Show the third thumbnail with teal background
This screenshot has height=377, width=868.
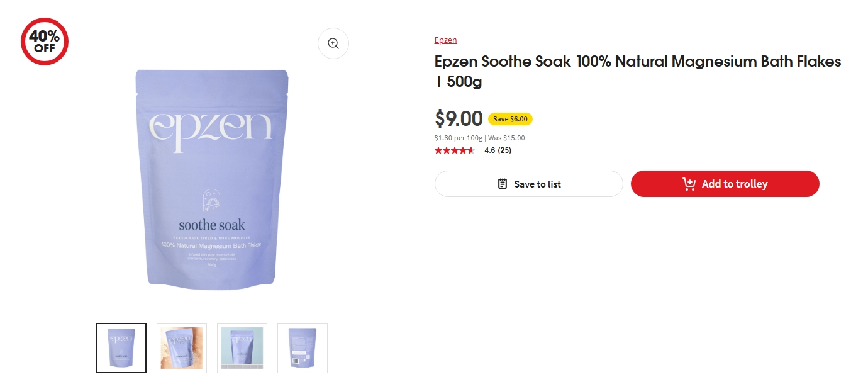point(242,347)
